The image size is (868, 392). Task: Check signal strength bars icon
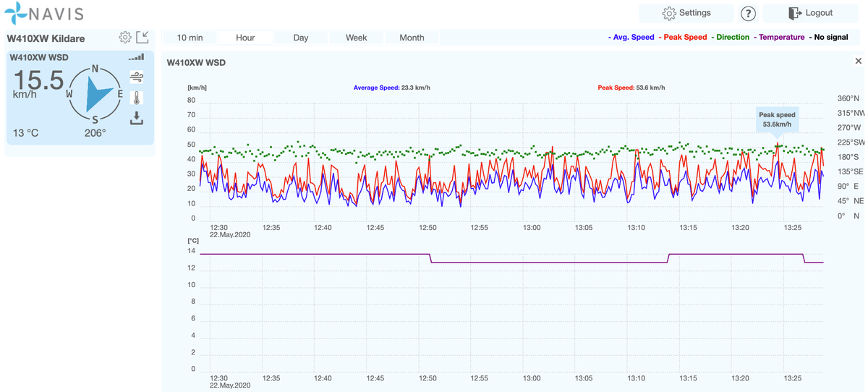[136, 57]
